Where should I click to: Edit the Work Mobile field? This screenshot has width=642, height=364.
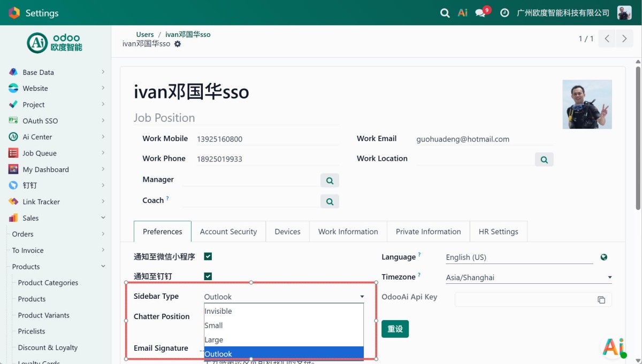pyautogui.click(x=267, y=139)
